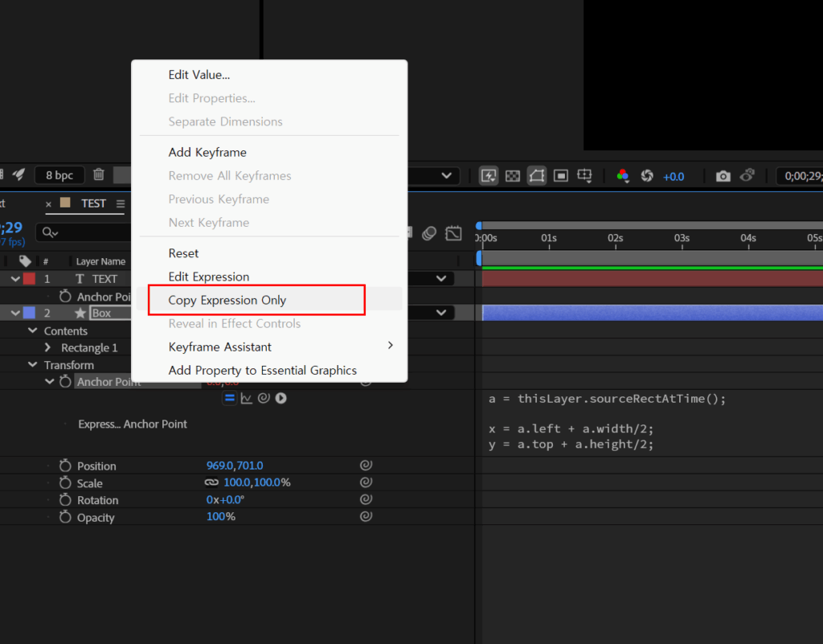Screen dimensions: 823x644
Task: Collapse Box Anchor Point expression twirl
Action: tap(49, 382)
